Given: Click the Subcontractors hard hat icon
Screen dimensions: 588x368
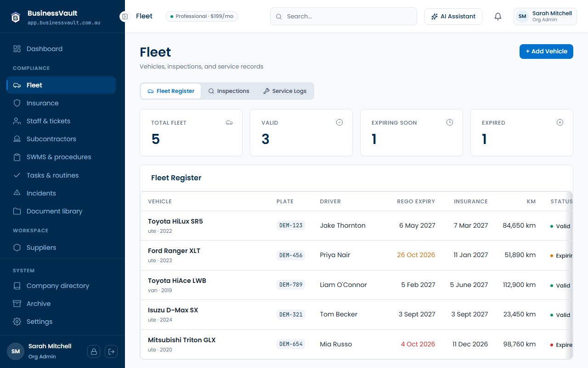Looking at the screenshot, I should [x=17, y=139].
